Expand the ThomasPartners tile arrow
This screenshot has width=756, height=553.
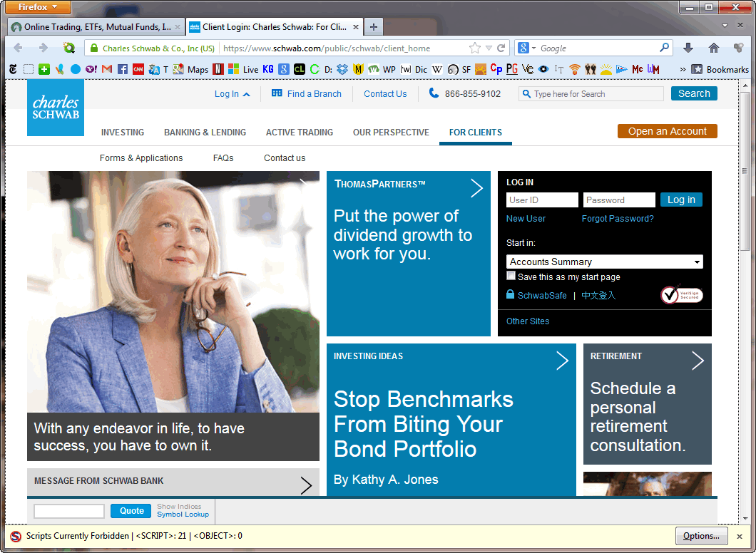476,188
